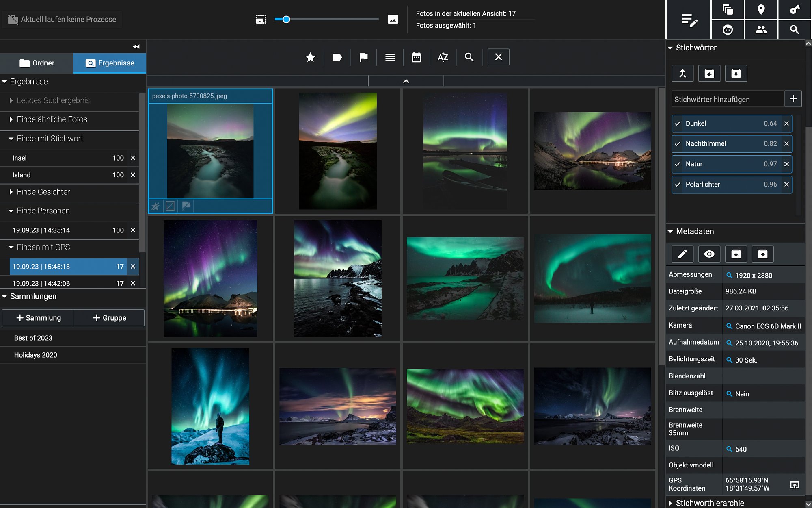812x508 pixels.
Task: Filter photos by label tag icon
Action: [x=337, y=57]
